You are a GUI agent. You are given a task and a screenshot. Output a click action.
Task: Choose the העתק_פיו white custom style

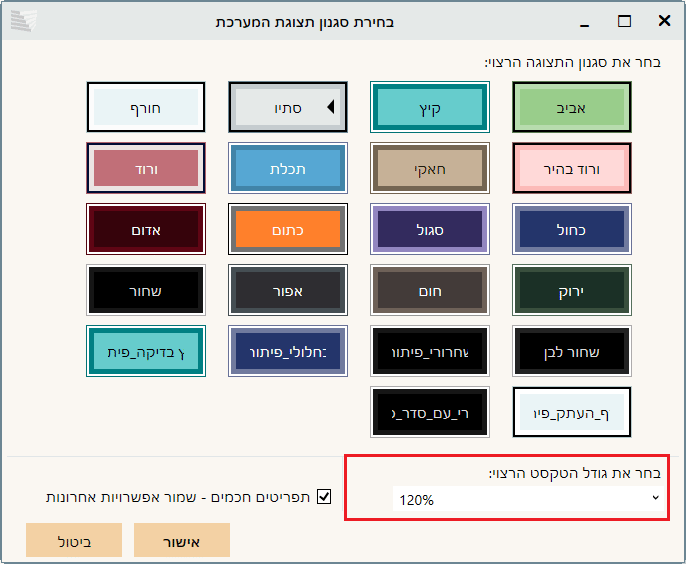[571, 412]
